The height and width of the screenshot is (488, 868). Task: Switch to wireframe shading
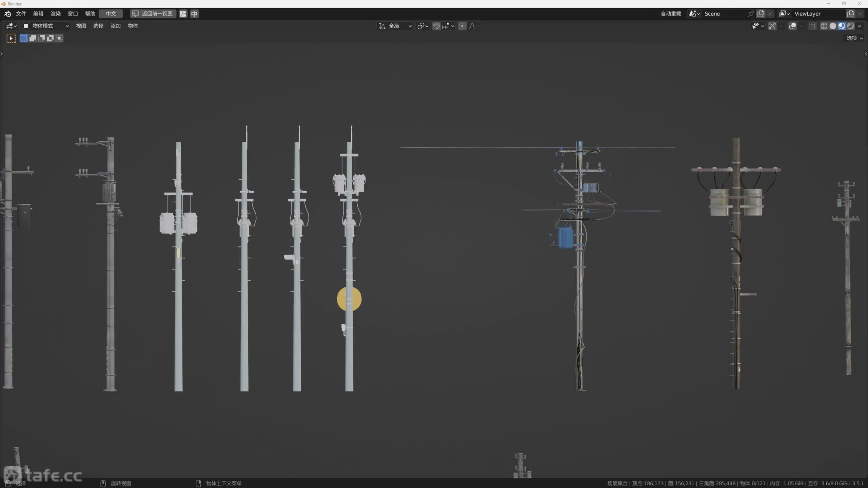[824, 26]
